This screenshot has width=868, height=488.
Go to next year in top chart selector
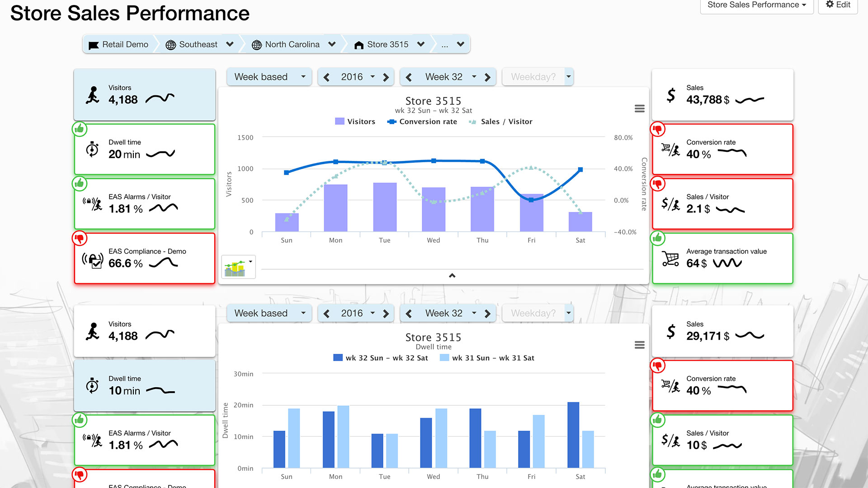coord(386,77)
